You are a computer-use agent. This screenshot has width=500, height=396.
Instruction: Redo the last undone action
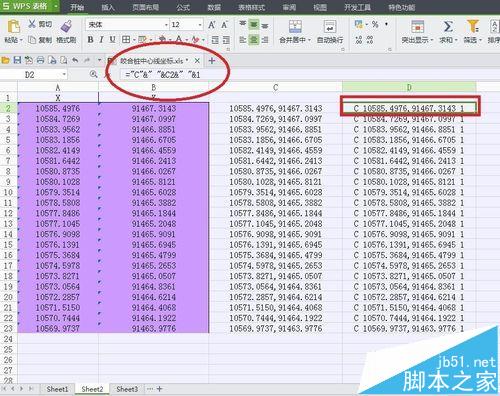(87, 60)
